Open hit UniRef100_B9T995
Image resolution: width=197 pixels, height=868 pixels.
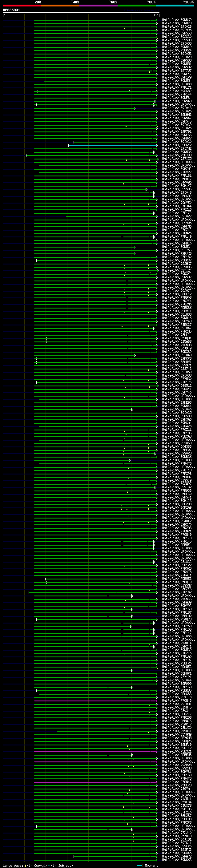[x=177, y=30]
